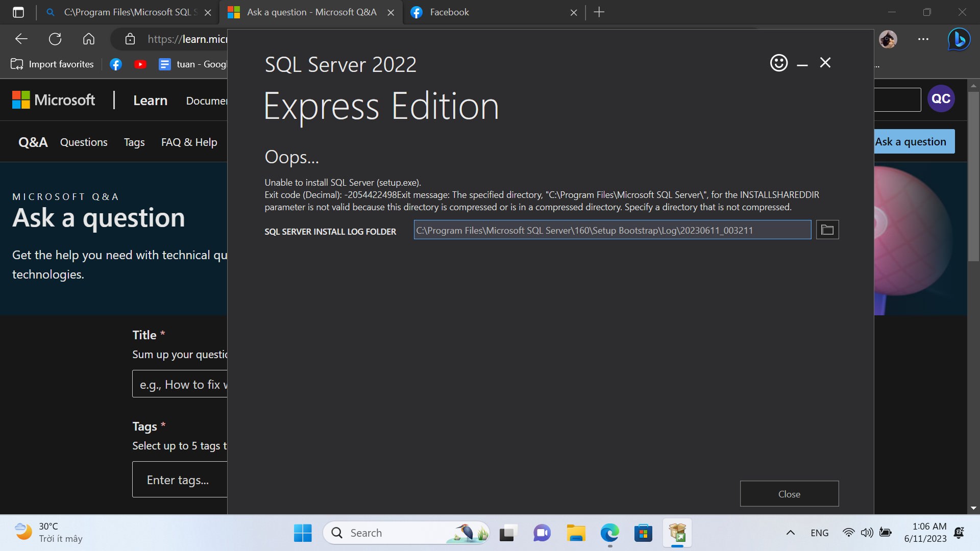Open Microsoft Edge from the taskbar
The height and width of the screenshot is (551, 980).
click(609, 532)
